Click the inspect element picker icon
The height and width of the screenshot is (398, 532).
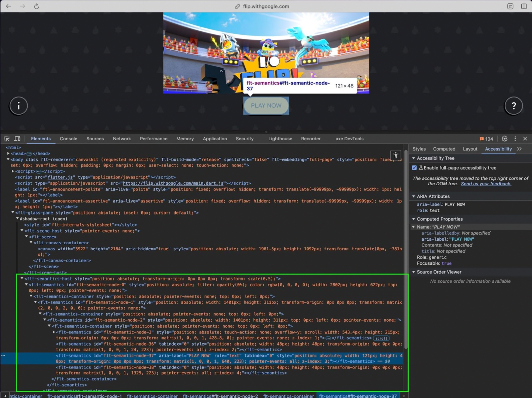(x=7, y=139)
